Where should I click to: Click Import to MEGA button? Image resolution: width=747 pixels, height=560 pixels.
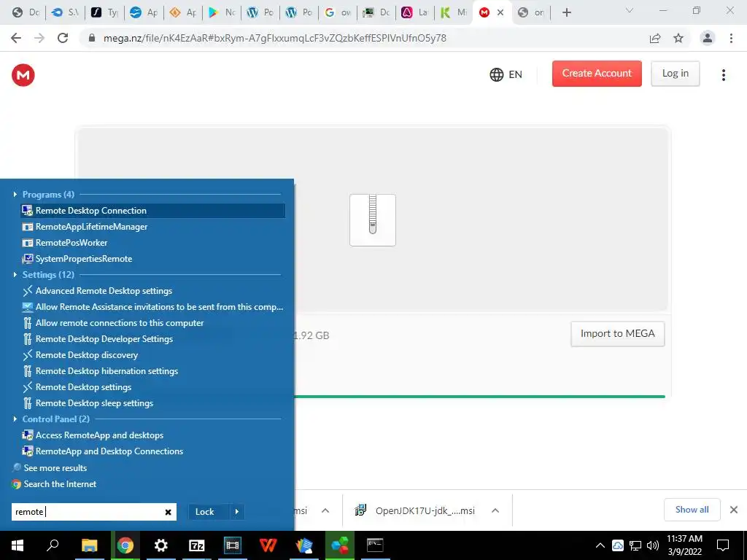pos(617,334)
